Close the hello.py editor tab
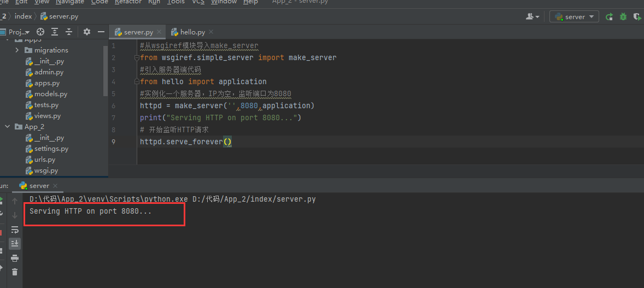 click(x=211, y=32)
